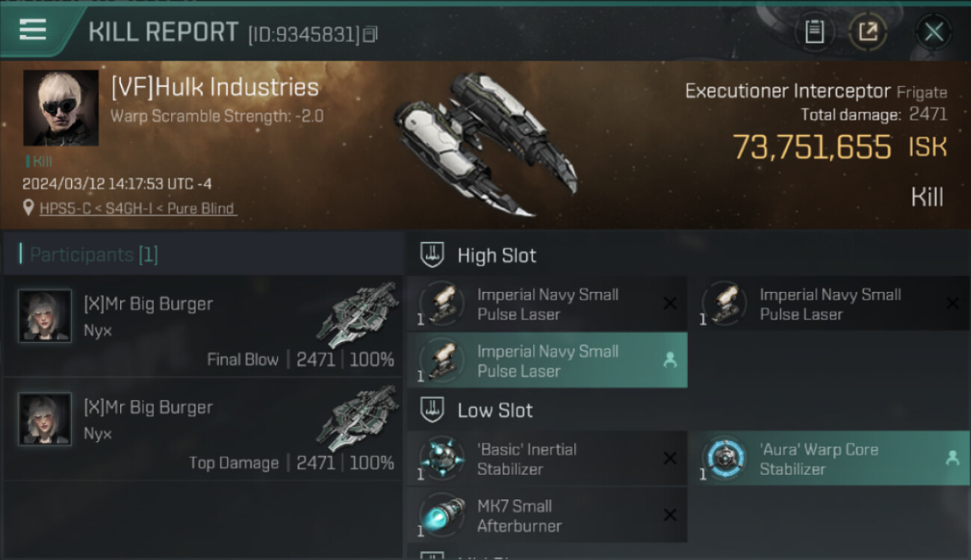Click the 'Basic' Inertial Stabilizer icon
The width and height of the screenshot is (971, 560).
click(441, 458)
